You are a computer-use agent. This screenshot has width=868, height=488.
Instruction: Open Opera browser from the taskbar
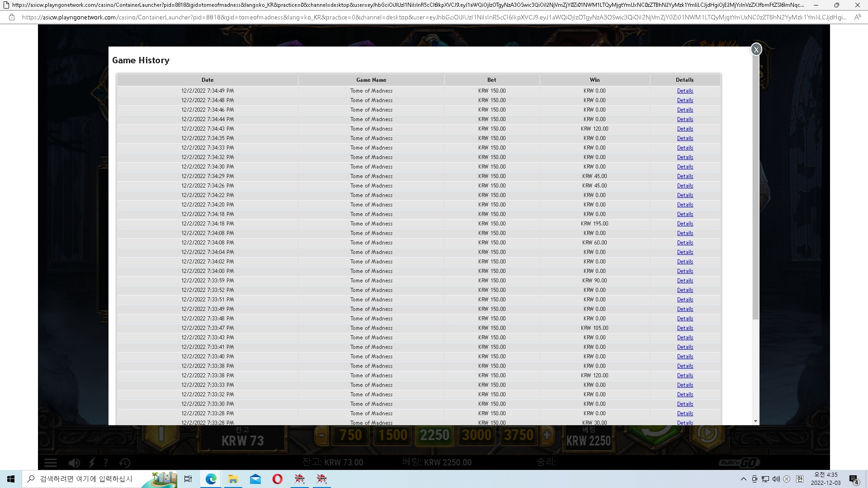(278, 479)
